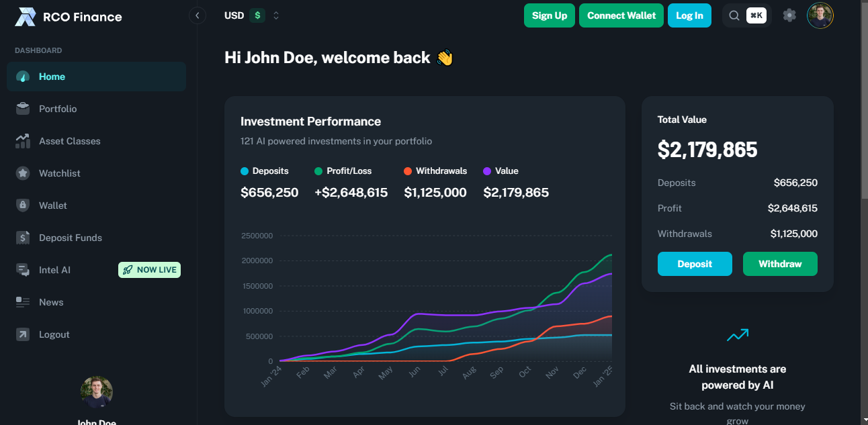Screen dimensions: 868x425
Task: Open the Wallet section
Action: point(54,205)
